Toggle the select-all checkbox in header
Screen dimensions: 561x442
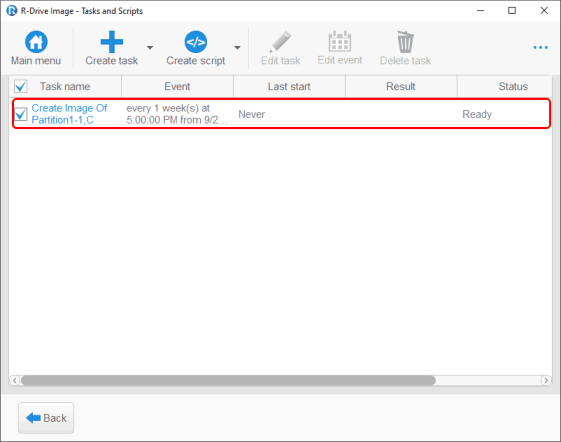point(20,86)
